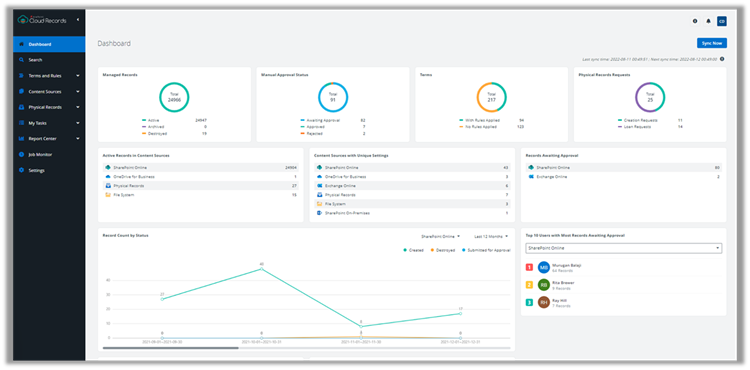Toggle the Submitted for Approval legend series
Viewport: 750px width, 370px height.
tap(486, 250)
